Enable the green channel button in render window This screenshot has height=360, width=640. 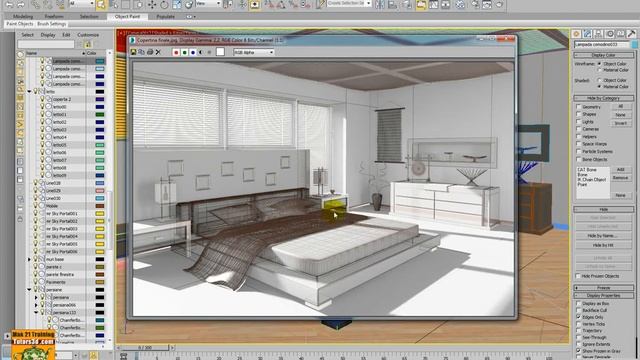pyautogui.click(x=184, y=52)
